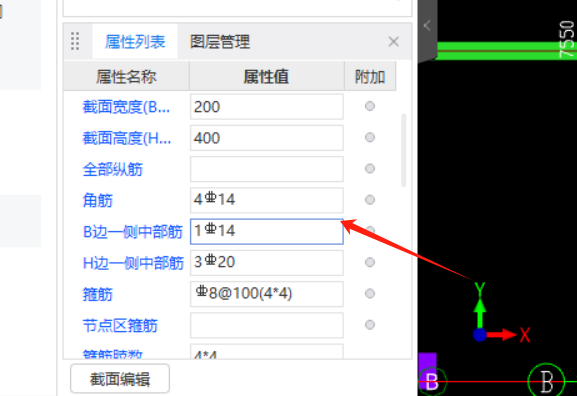Close the properties panel with X

coord(394,42)
